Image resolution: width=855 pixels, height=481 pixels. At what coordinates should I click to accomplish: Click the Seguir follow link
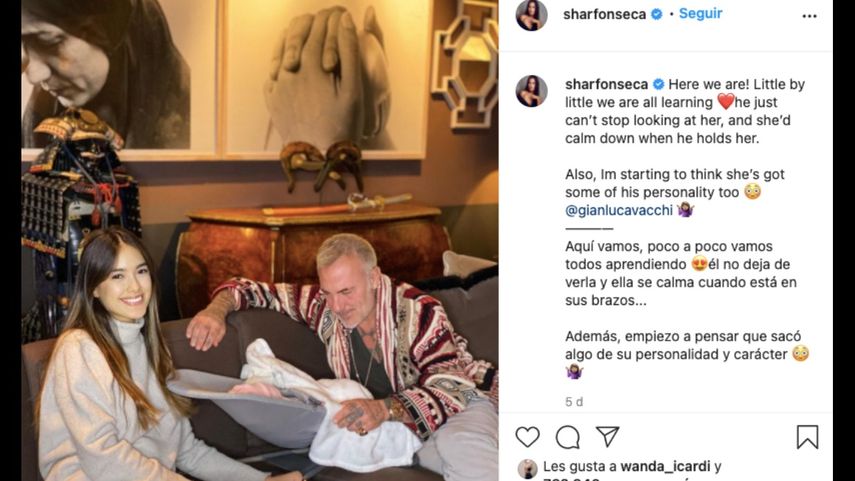[x=700, y=14]
